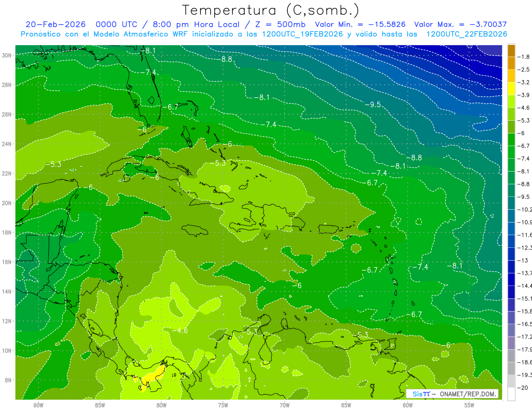
Task: Click the 'Valor Min. = -15.5826' readout
Action: (x=361, y=24)
